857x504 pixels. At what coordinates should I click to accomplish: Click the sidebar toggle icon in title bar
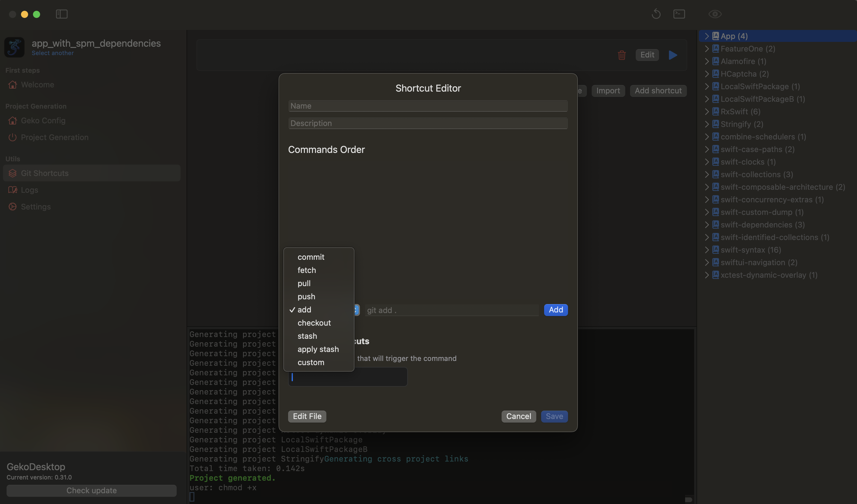click(x=62, y=14)
